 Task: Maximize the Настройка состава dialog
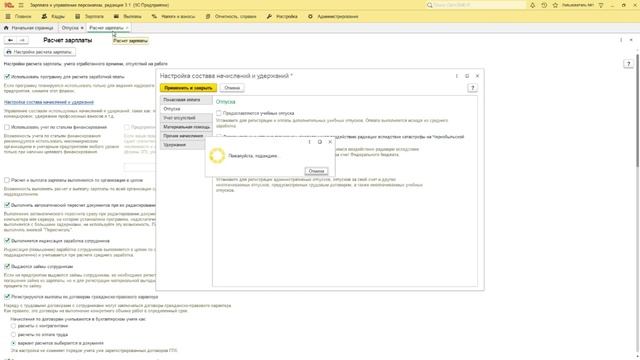(467, 76)
